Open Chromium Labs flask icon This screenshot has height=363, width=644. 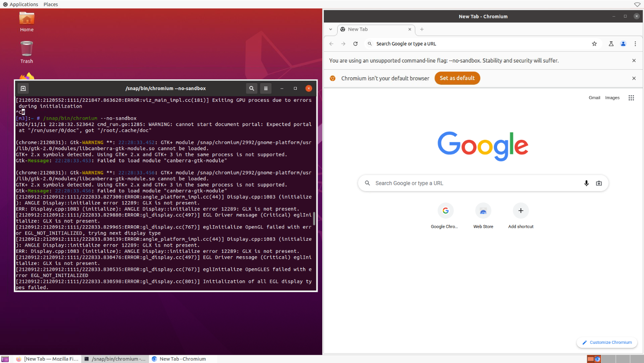tap(611, 44)
